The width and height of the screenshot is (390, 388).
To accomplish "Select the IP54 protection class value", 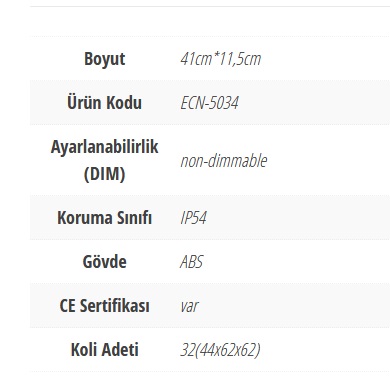I will tap(193, 218).
